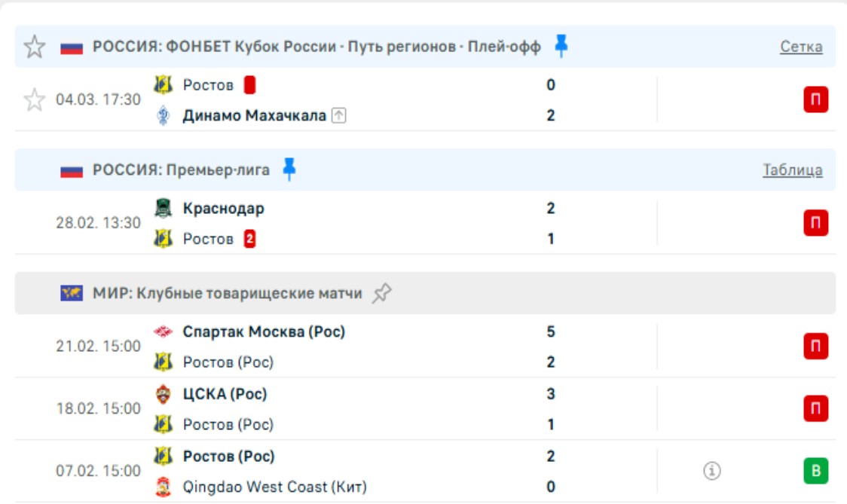This screenshot has width=847, height=504.
Task: Click the advancing arrow icon beside Динамо Махачкала
Action: (339, 115)
